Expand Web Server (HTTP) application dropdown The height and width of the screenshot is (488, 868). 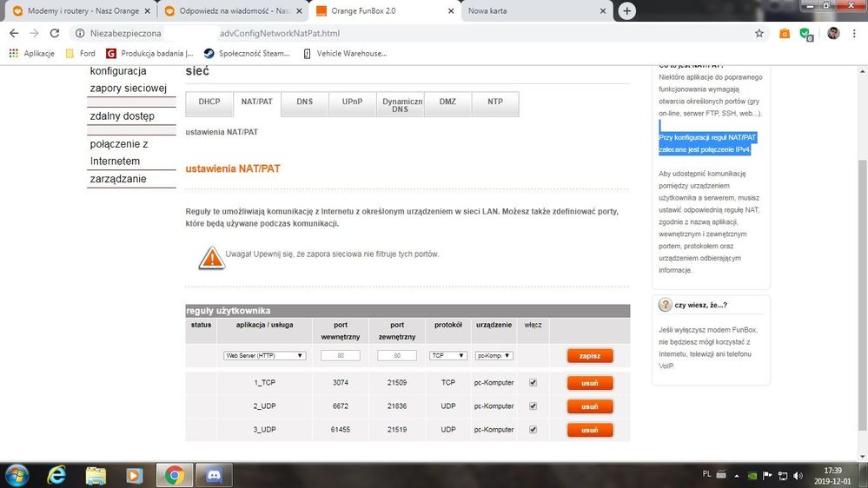(264, 355)
